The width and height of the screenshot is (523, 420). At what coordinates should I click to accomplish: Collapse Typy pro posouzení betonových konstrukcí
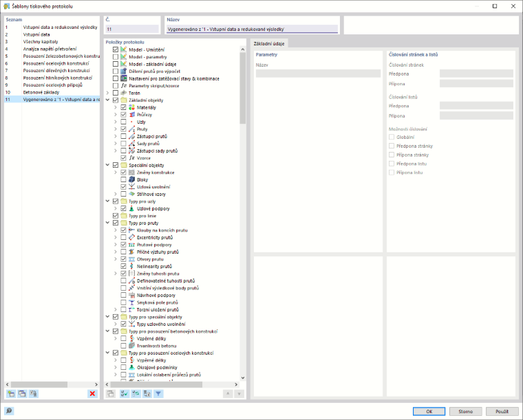pyautogui.click(x=108, y=331)
